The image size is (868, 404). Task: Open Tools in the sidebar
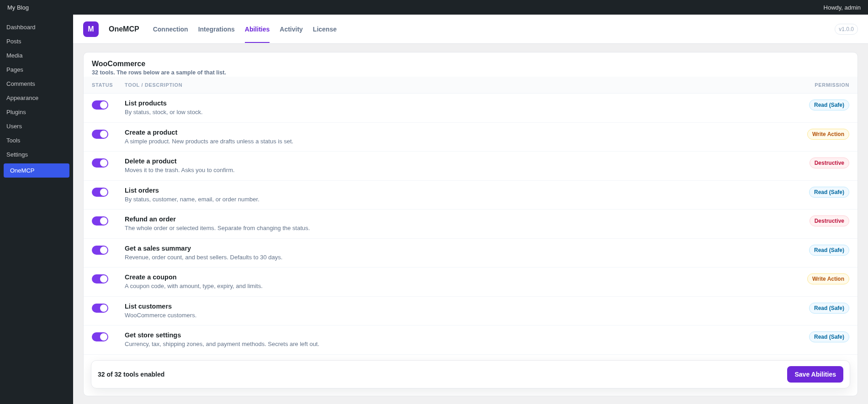[x=37, y=140]
